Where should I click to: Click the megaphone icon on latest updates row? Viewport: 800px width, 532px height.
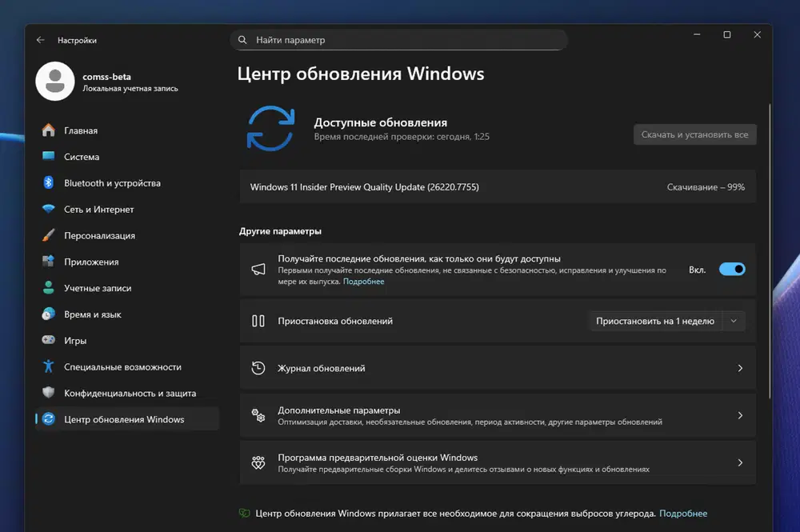pos(258,269)
